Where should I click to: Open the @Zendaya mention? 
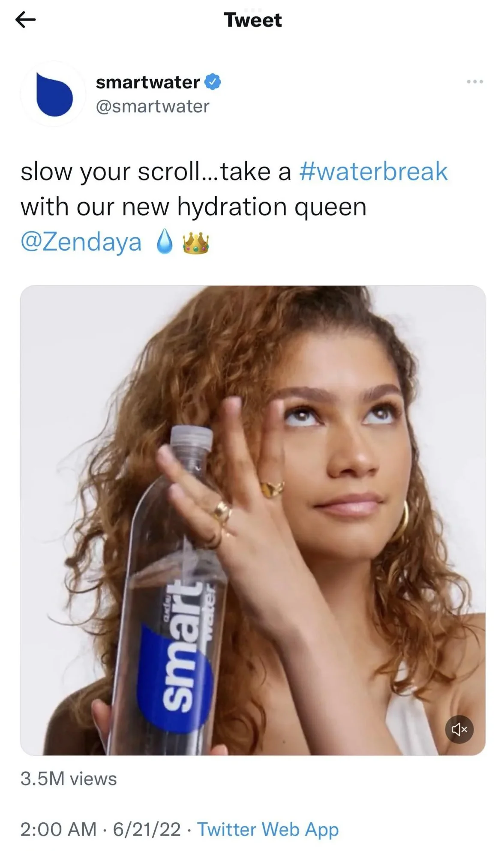coord(81,242)
